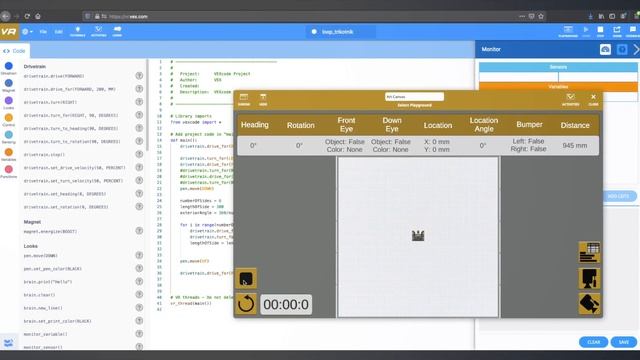Image resolution: width=640 pixels, height=360 pixels.
Task: Select the Code tab
Action: [14, 51]
